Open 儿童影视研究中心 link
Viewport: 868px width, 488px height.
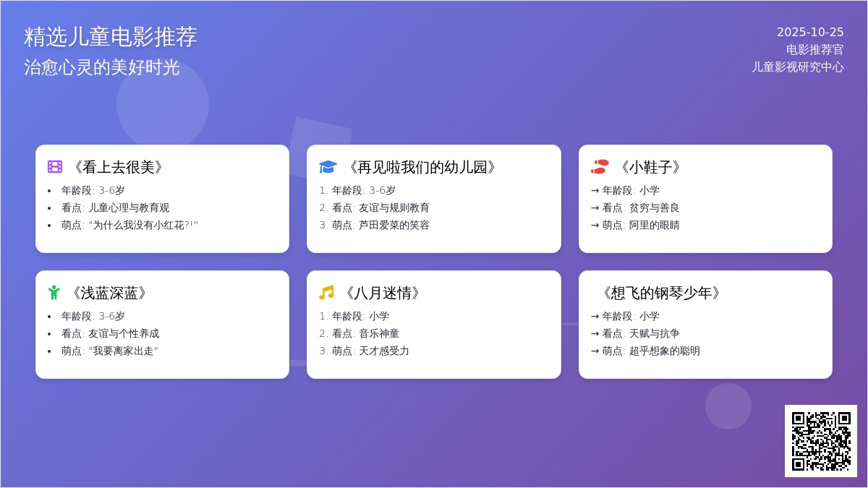point(799,67)
